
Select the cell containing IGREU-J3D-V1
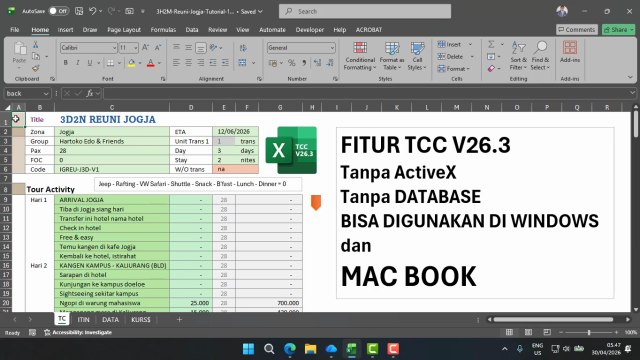click(112, 169)
